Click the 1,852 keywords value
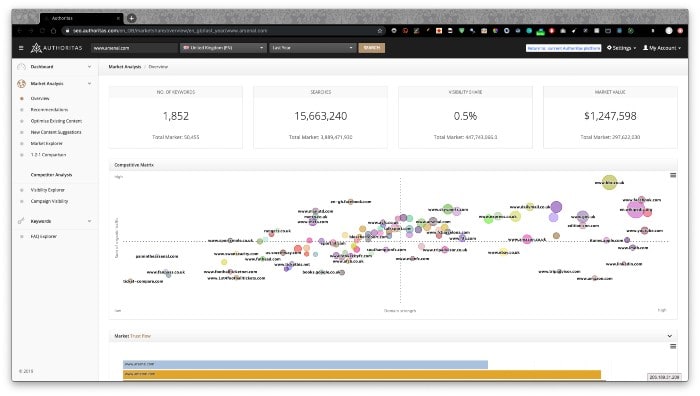Image resolution: width=700 pixels, height=396 pixels. (x=176, y=116)
